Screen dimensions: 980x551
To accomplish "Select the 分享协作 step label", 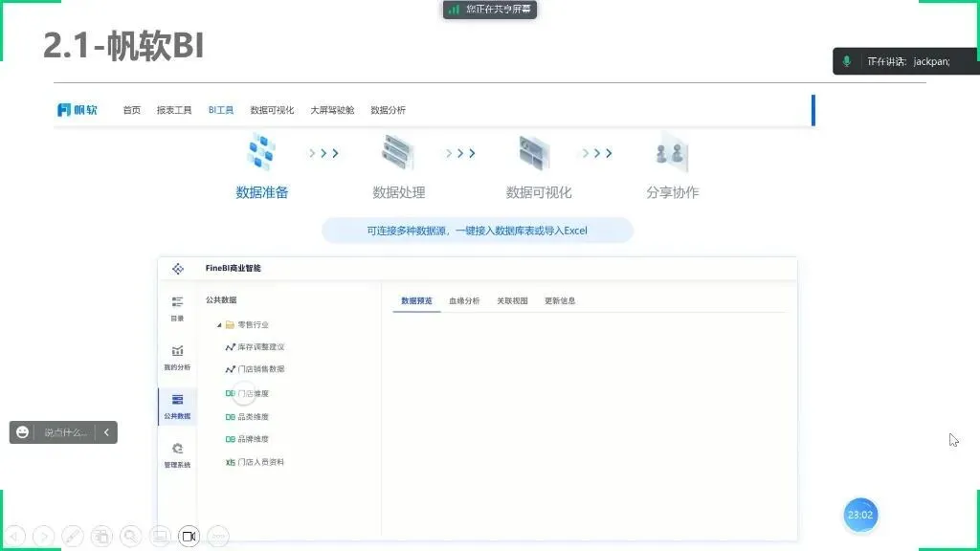I will (673, 192).
